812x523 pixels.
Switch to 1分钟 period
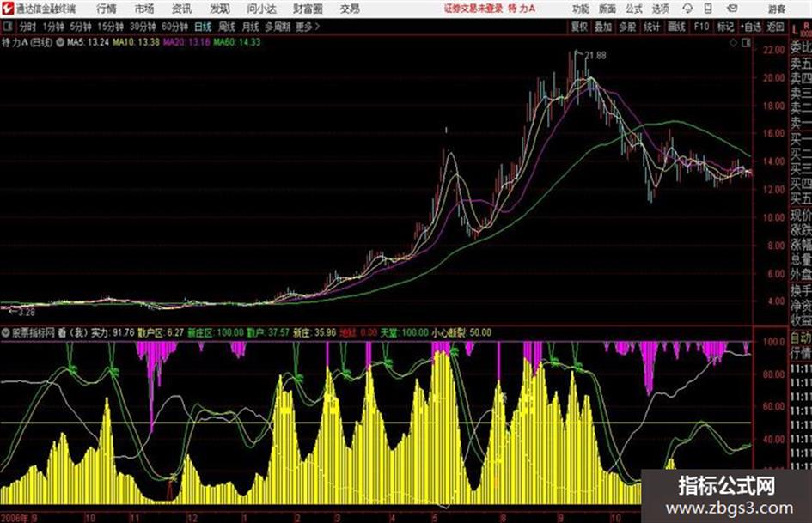(53, 27)
